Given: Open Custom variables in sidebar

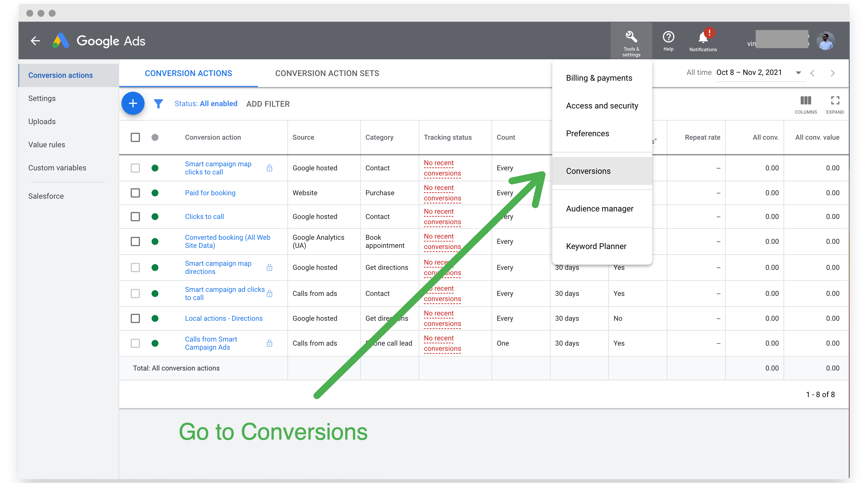Looking at the screenshot, I should (x=57, y=167).
